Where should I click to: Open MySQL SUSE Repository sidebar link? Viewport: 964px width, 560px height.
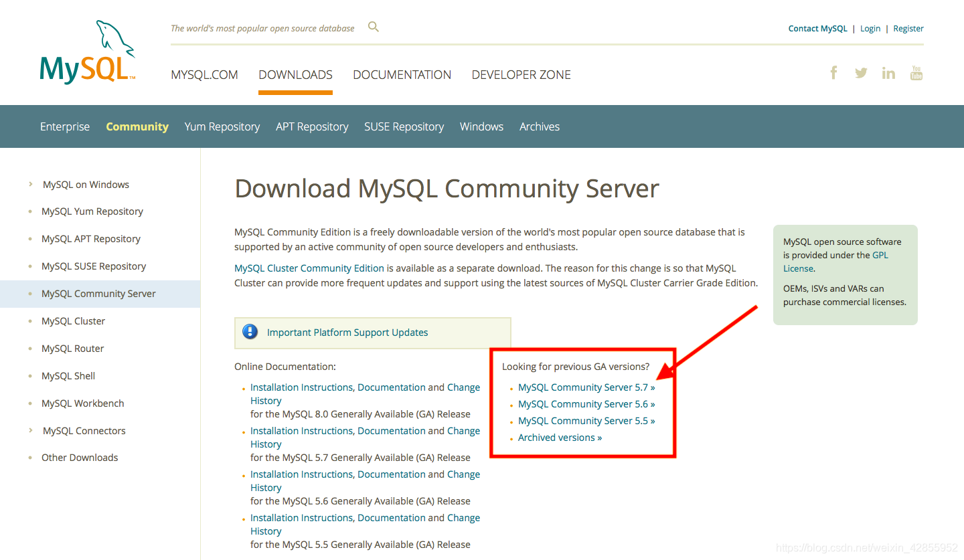[94, 266]
